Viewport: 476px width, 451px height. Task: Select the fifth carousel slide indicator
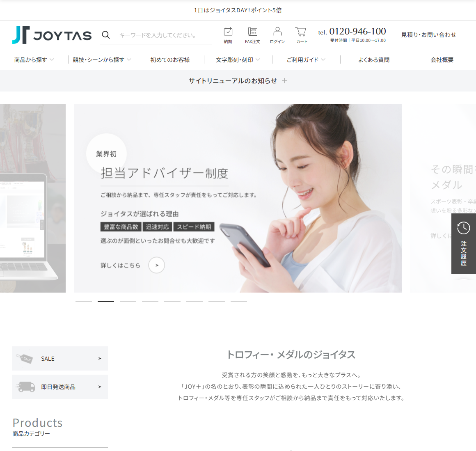172,301
